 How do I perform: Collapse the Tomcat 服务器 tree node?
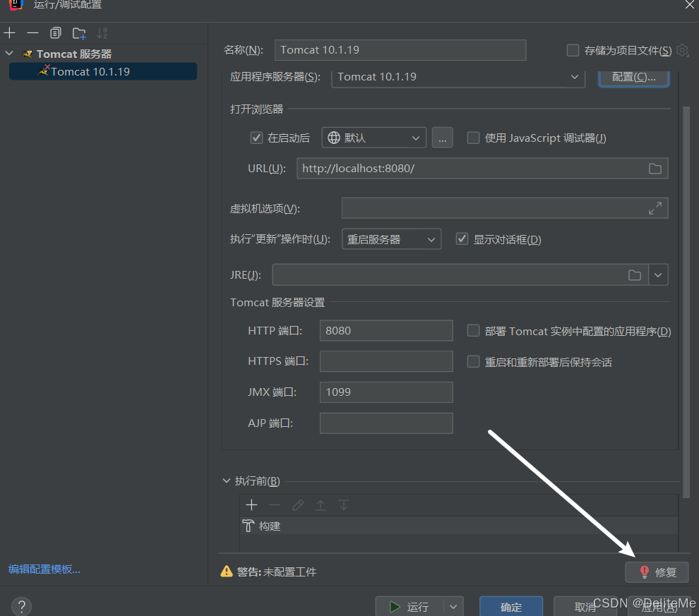9,54
